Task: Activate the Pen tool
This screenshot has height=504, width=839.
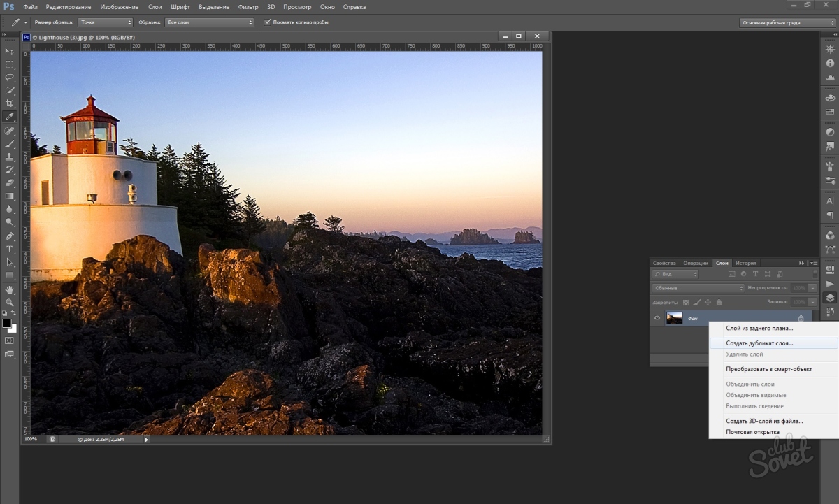Action: point(10,236)
